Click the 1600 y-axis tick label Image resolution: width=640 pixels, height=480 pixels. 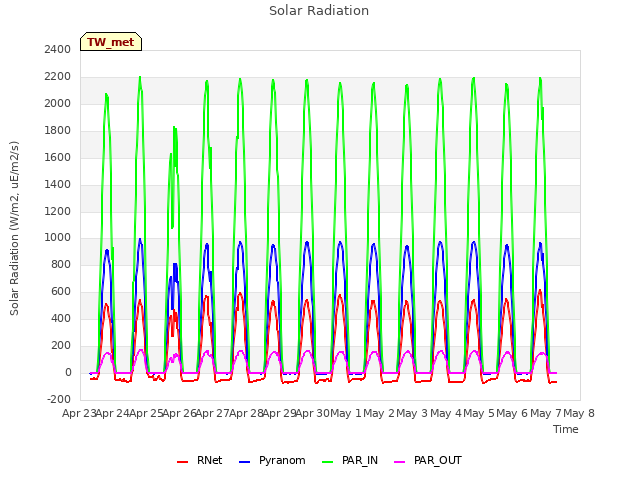(x=58, y=157)
